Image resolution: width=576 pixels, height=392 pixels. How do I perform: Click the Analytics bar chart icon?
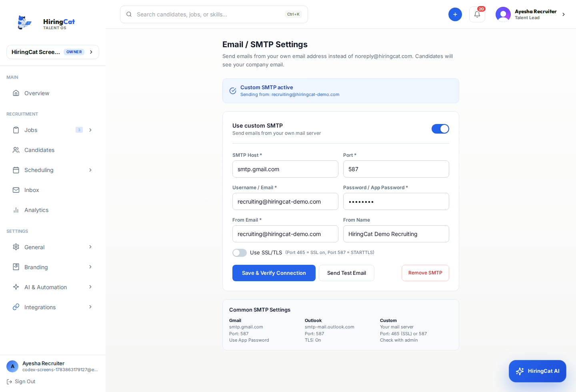tap(16, 210)
